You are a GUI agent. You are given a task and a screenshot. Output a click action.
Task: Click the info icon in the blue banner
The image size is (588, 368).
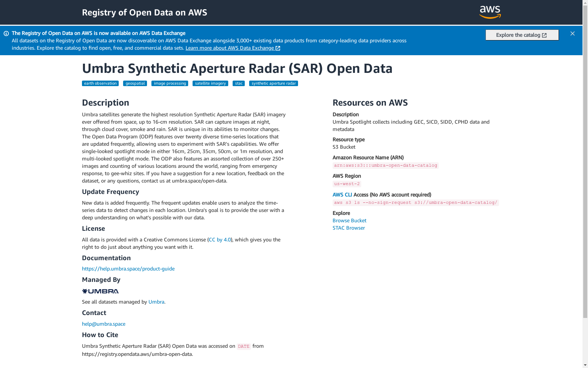click(6, 33)
